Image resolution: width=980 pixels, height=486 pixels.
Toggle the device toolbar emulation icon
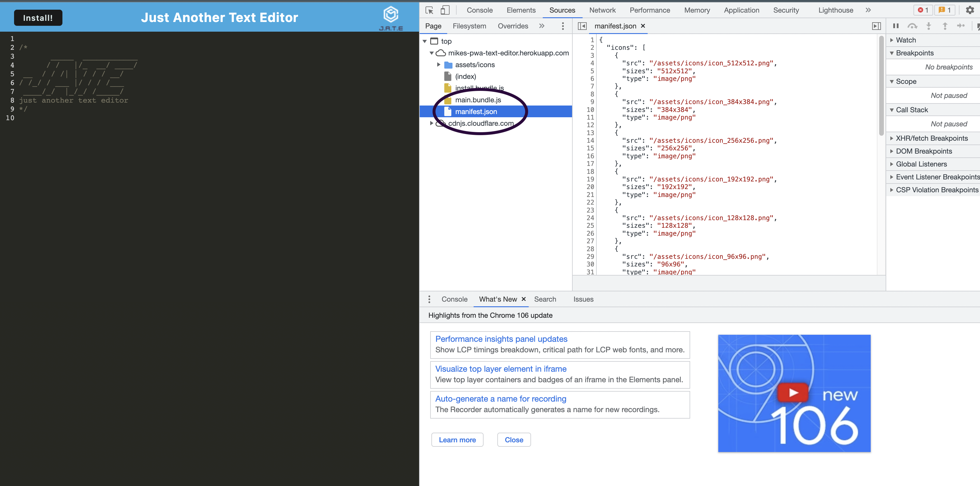pyautogui.click(x=445, y=10)
